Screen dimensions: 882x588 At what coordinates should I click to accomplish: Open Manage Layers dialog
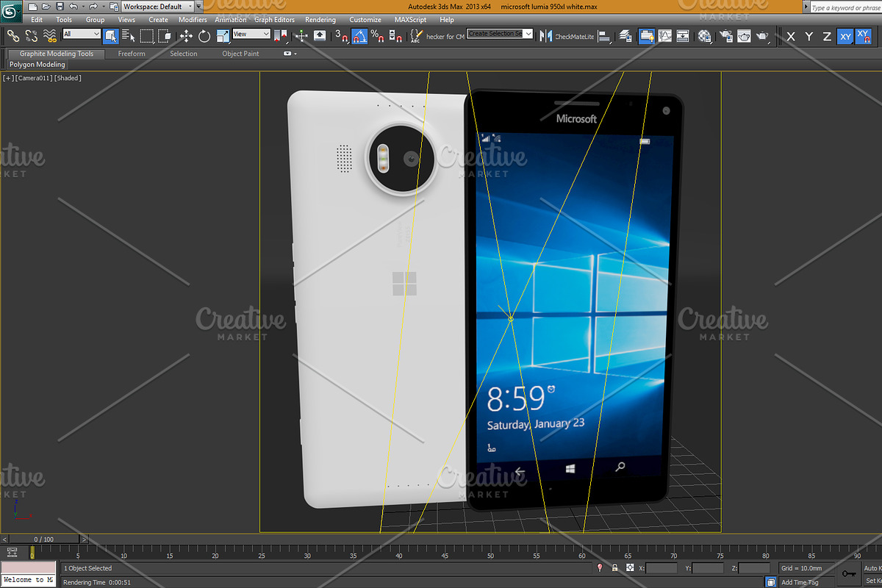point(625,35)
